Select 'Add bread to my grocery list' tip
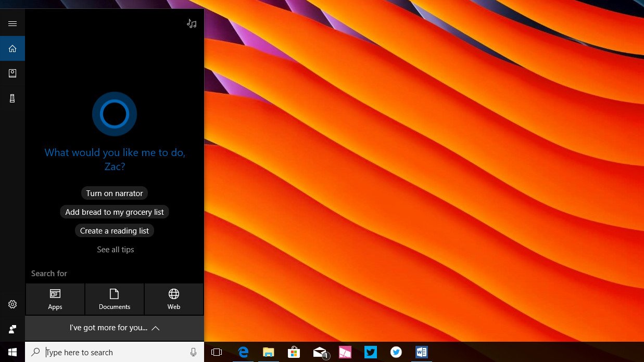The height and width of the screenshot is (362, 644). pyautogui.click(x=115, y=212)
